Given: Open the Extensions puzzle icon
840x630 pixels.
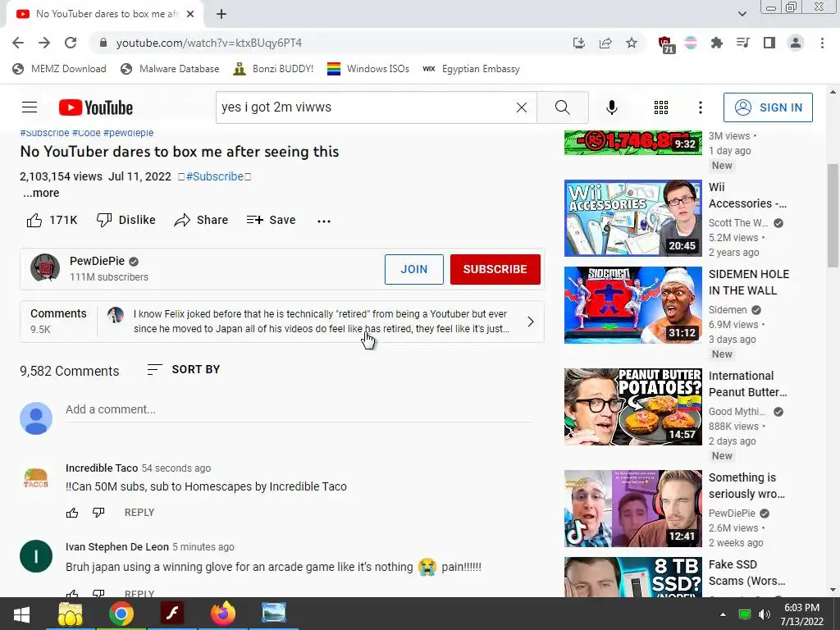Looking at the screenshot, I should (x=716, y=43).
